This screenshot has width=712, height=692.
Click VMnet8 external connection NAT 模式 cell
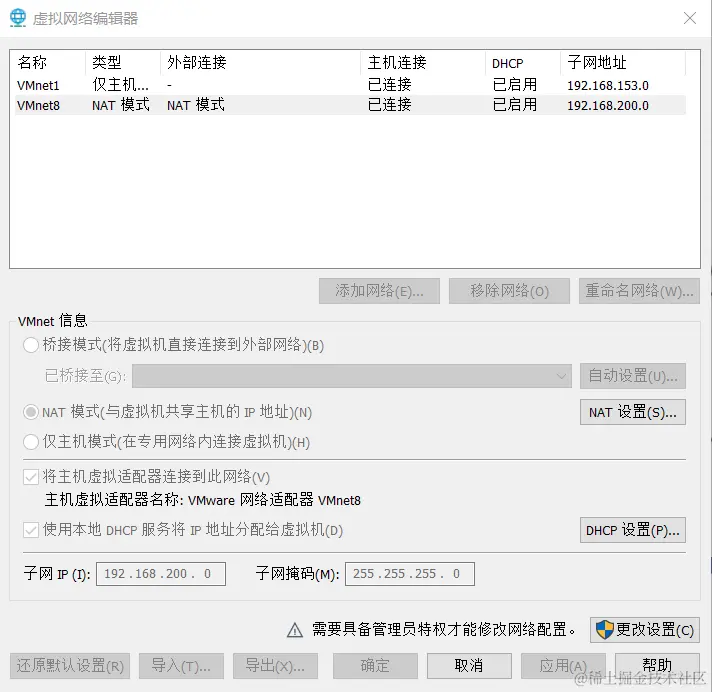(196, 105)
